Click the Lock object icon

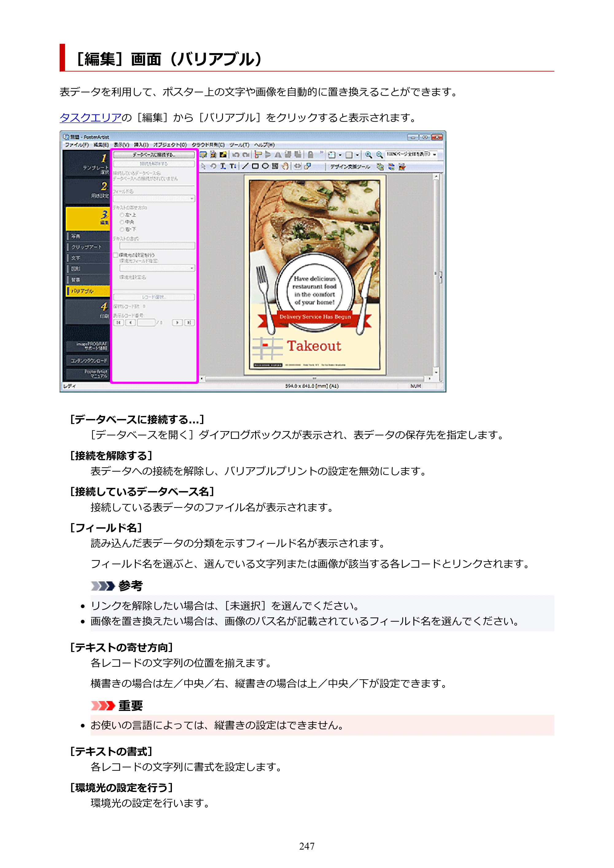(310, 155)
